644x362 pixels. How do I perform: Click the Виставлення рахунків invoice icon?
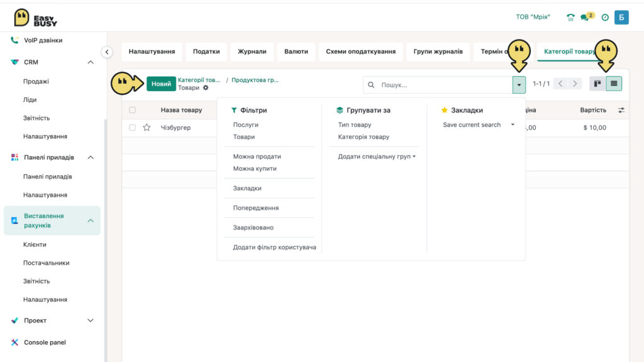(x=14, y=221)
